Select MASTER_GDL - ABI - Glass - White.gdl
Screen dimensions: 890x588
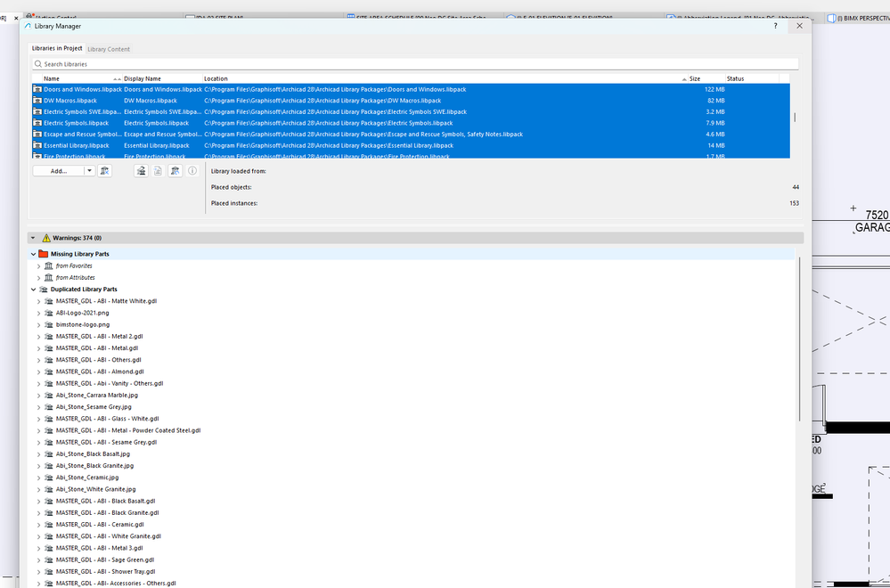click(x=107, y=419)
